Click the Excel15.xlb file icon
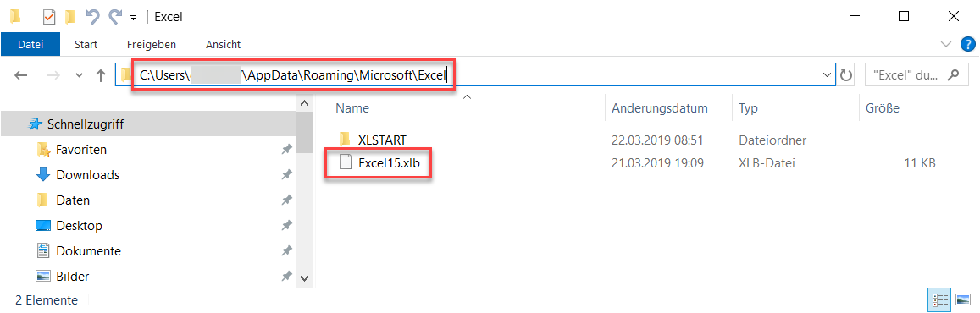Image resolution: width=980 pixels, height=313 pixels. click(345, 163)
